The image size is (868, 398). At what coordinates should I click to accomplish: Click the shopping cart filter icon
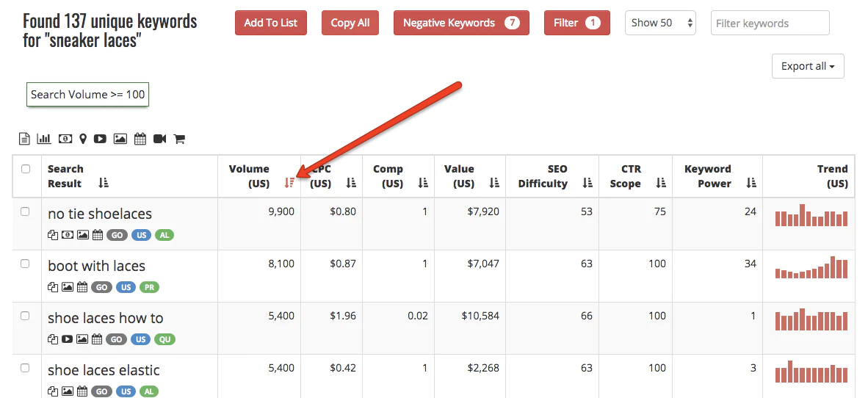[178, 139]
